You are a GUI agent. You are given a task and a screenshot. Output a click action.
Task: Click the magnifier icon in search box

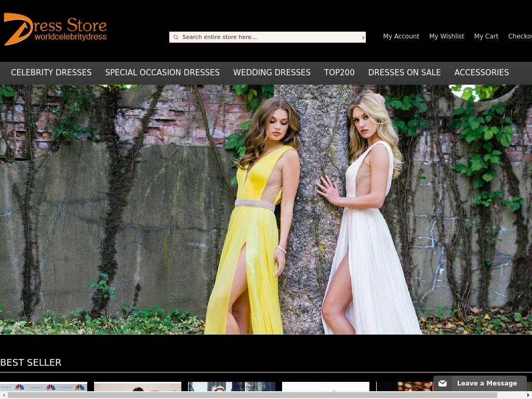click(176, 37)
